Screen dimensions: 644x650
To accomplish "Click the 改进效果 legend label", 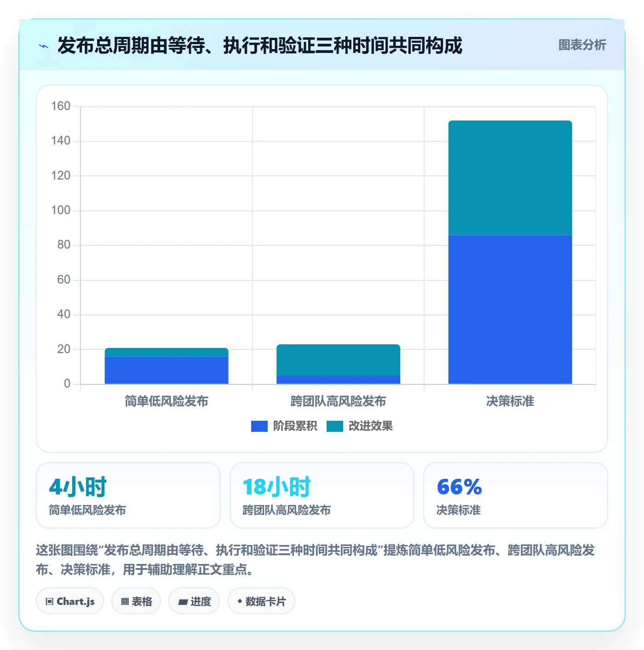I will click(x=370, y=426).
